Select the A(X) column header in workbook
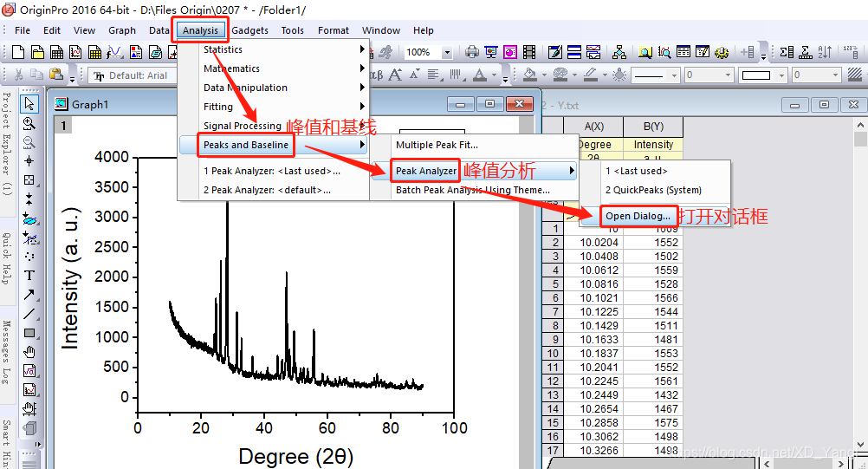The width and height of the screenshot is (868, 469). pyautogui.click(x=593, y=127)
